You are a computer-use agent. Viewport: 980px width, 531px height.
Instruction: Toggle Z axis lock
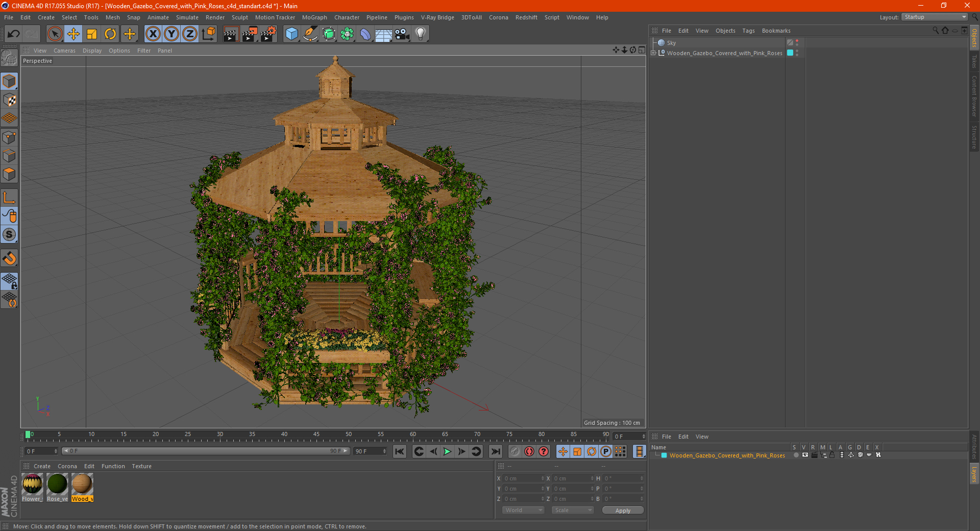coord(190,34)
